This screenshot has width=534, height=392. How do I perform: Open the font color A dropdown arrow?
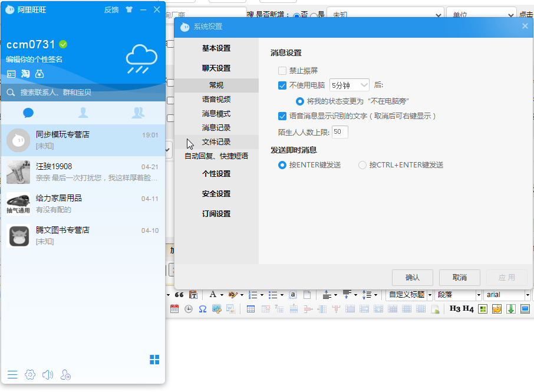(x=222, y=295)
